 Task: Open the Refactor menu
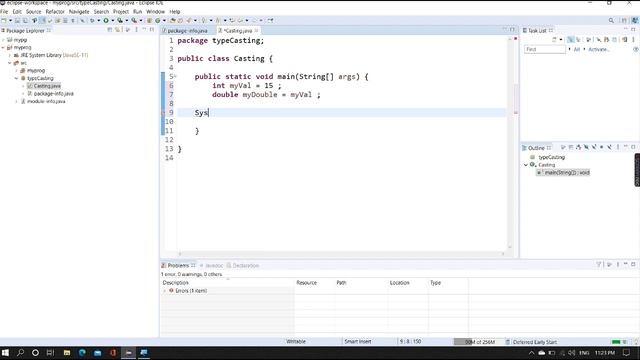(55, 11)
